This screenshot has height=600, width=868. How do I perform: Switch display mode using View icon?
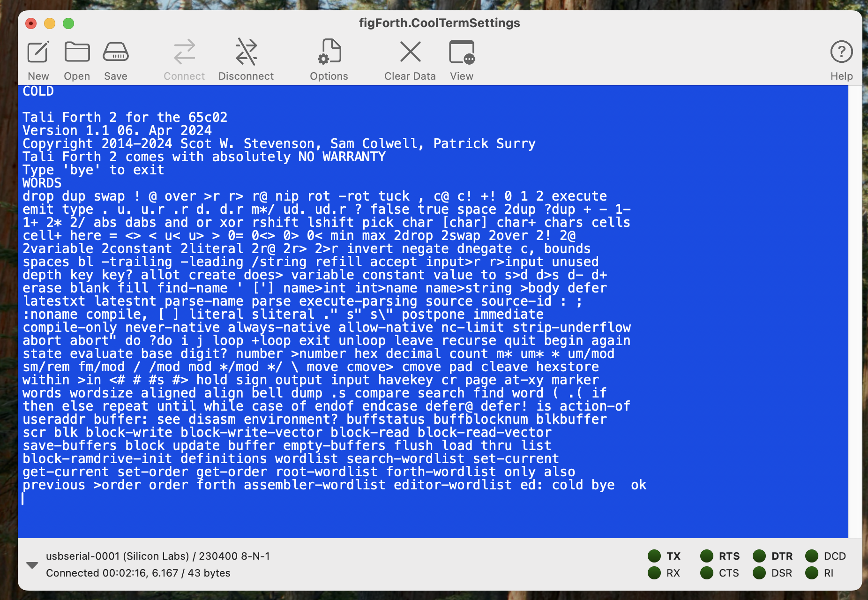point(462,52)
